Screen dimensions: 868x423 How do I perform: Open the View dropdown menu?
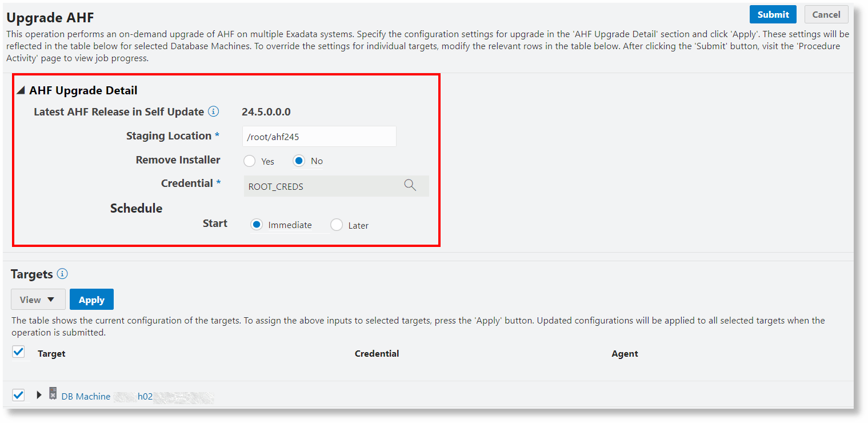point(38,300)
